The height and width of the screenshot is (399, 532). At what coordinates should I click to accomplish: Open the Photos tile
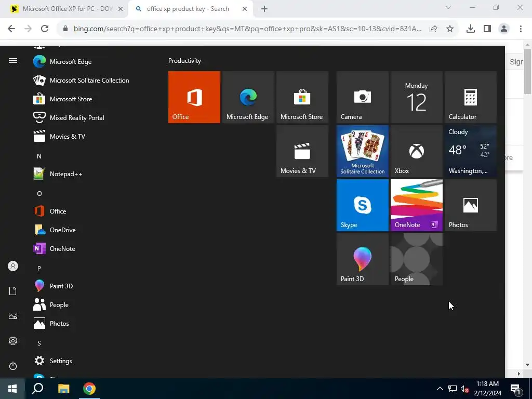pyautogui.click(x=471, y=205)
